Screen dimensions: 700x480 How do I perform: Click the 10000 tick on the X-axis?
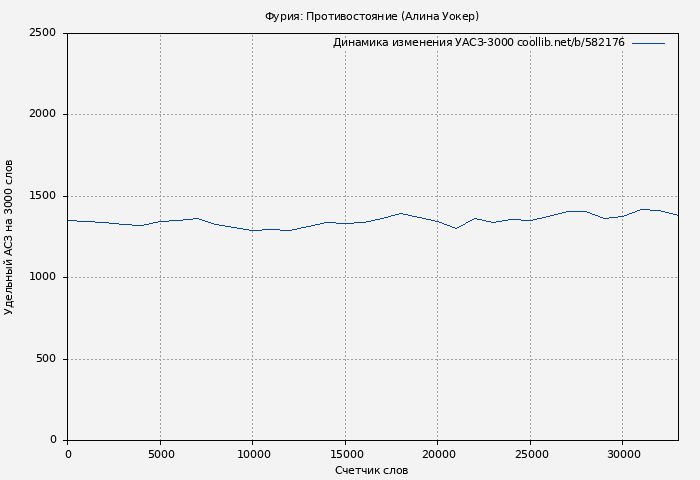(253, 454)
